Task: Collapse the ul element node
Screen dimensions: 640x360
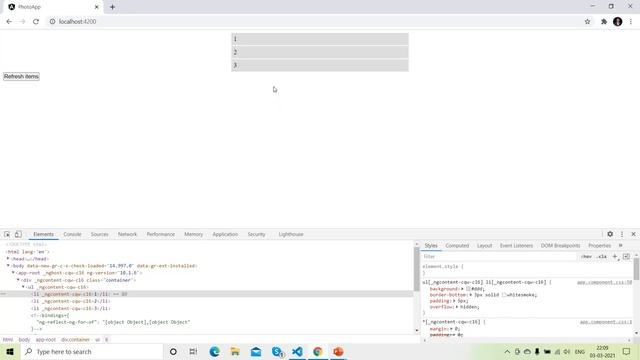Action: coord(23,287)
